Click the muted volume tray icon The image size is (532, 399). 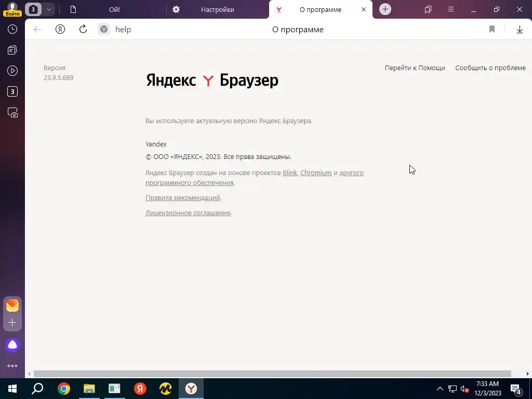465,389
